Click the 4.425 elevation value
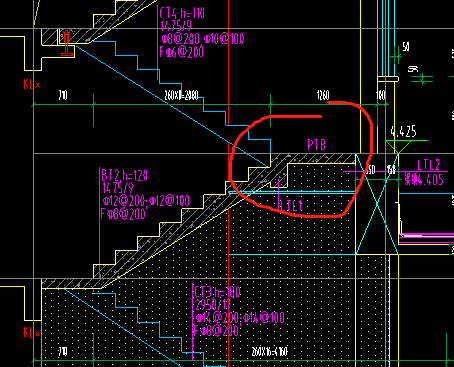 (x=403, y=132)
